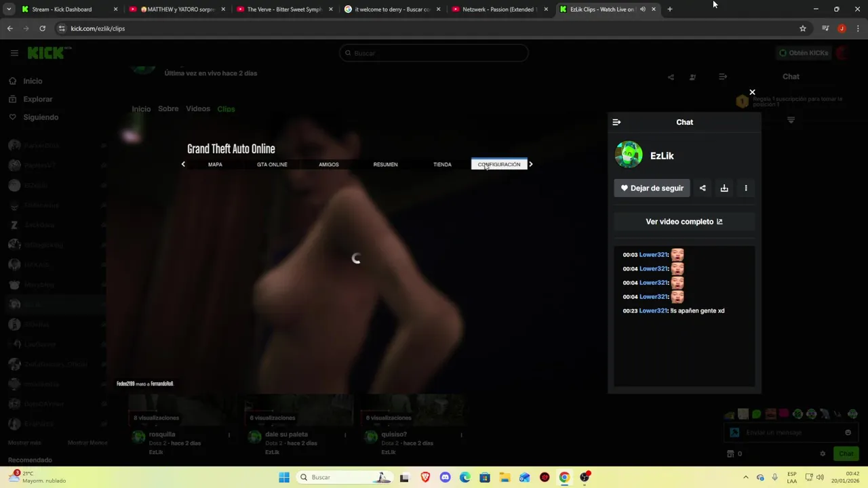Select the Lower321 username at 00:23

tap(654, 310)
